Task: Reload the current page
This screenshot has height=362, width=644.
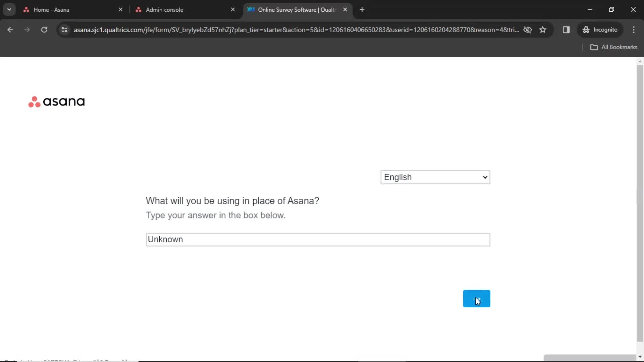Action: tap(44, 30)
